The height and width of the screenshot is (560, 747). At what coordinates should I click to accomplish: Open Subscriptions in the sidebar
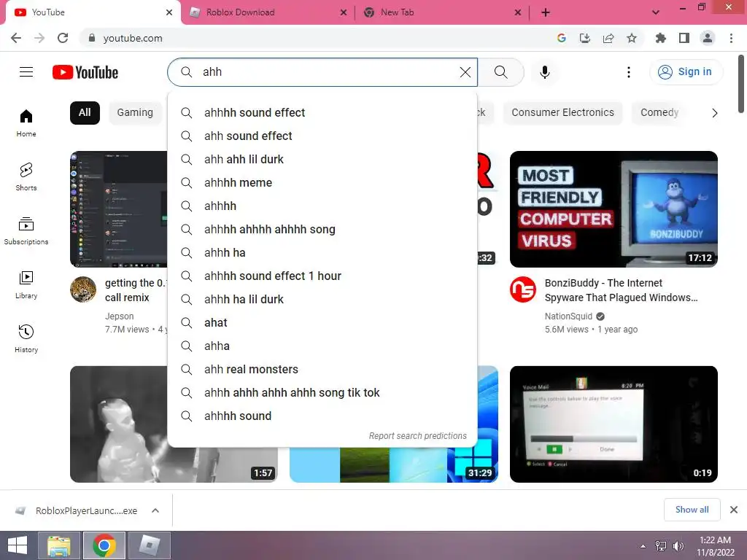tap(26, 231)
